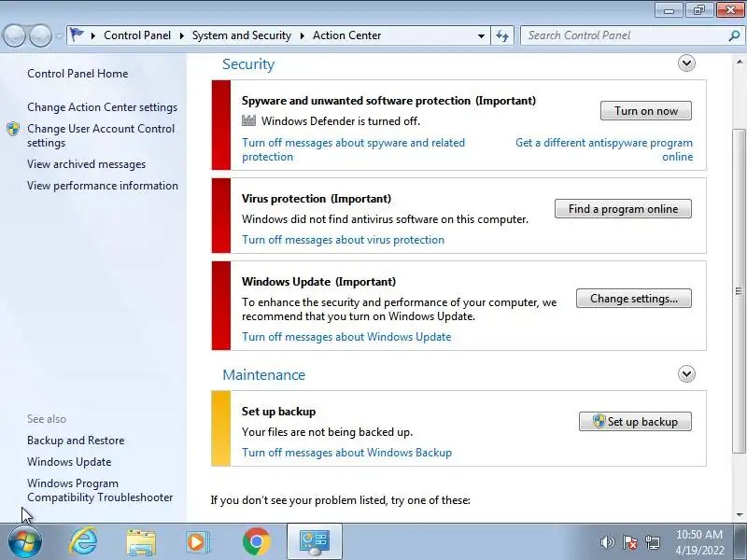Open Internet Explorer from taskbar

click(83, 541)
